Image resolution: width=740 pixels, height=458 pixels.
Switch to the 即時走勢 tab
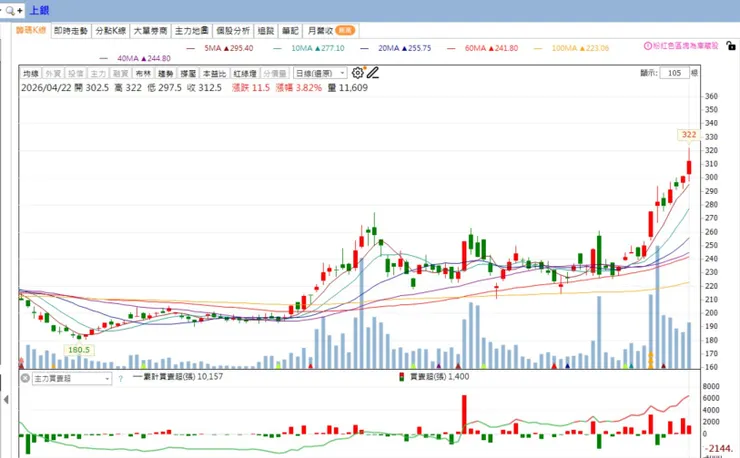pos(71,31)
